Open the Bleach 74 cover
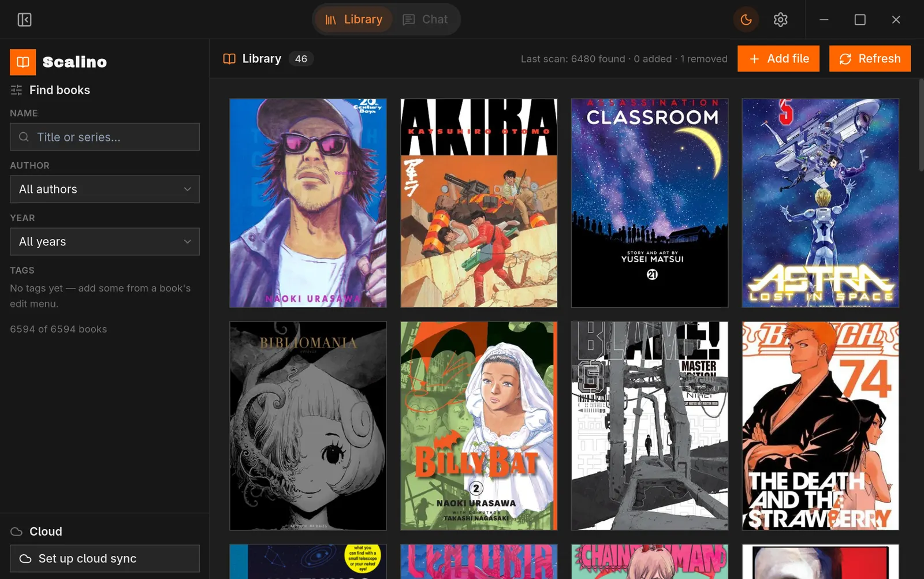The height and width of the screenshot is (579, 924). (x=821, y=426)
